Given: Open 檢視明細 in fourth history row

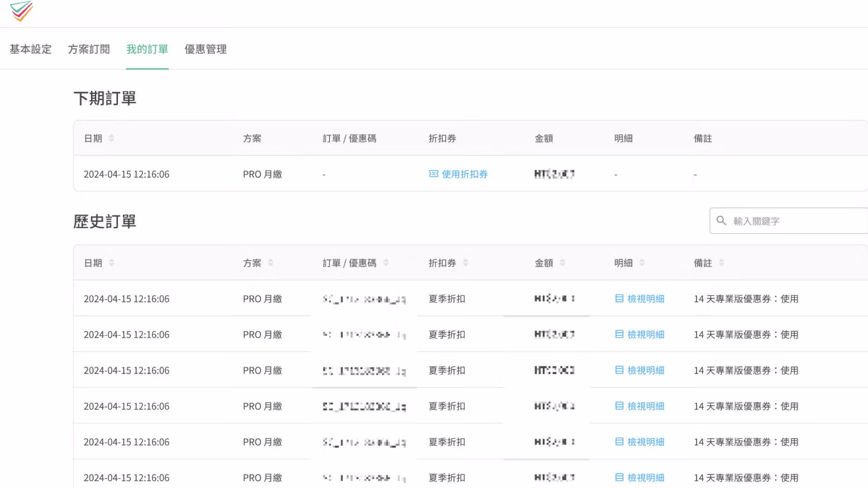Looking at the screenshot, I should tap(646, 406).
